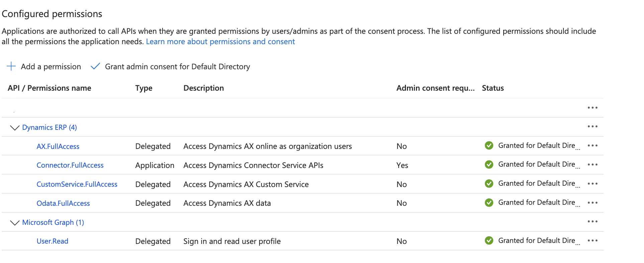Click the green granted check icon for Odata.FullAccess

click(489, 202)
